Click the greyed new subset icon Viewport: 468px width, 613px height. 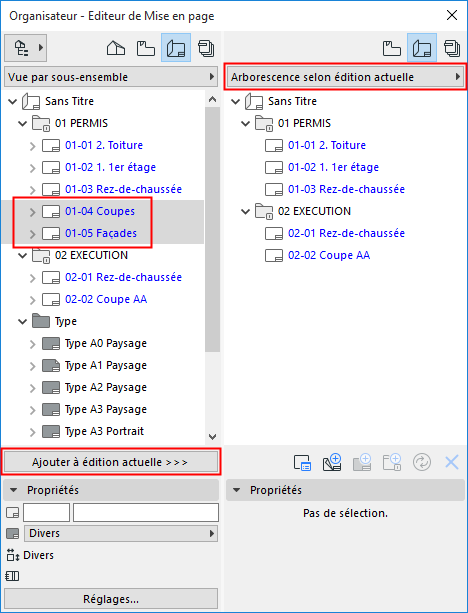pyautogui.click(x=392, y=462)
